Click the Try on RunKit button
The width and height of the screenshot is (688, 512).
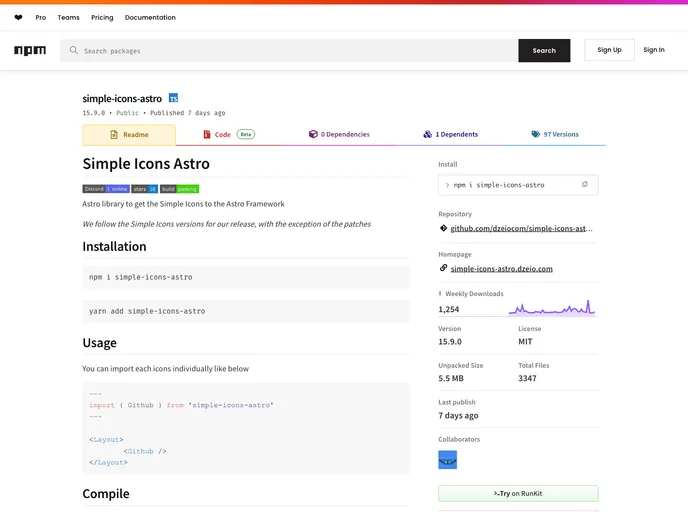[x=518, y=494]
